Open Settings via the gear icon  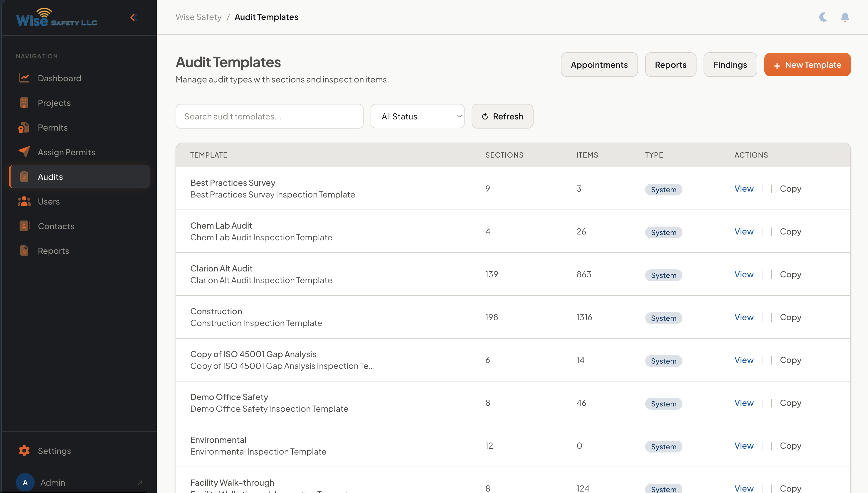pos(24,451)
